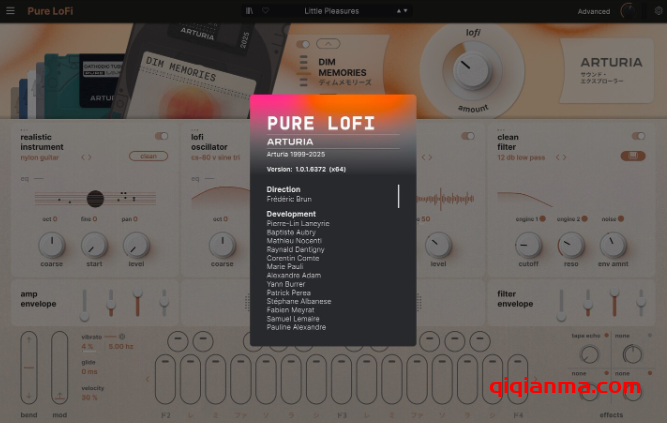Click the Advanced button
The width and height of the screenshot is (667, 423).
[x=593, y=11]
